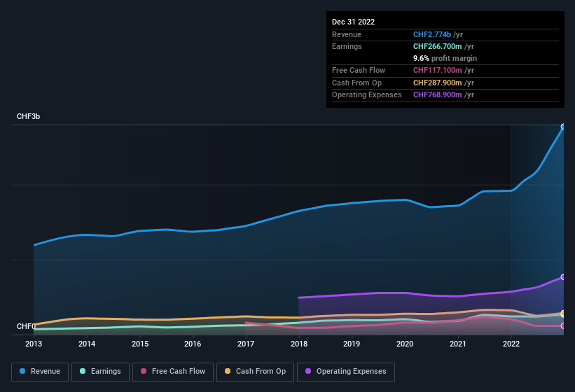575x392 pixels.
Task: Toggle the Operating Expenses legend button
Action: 346,372
